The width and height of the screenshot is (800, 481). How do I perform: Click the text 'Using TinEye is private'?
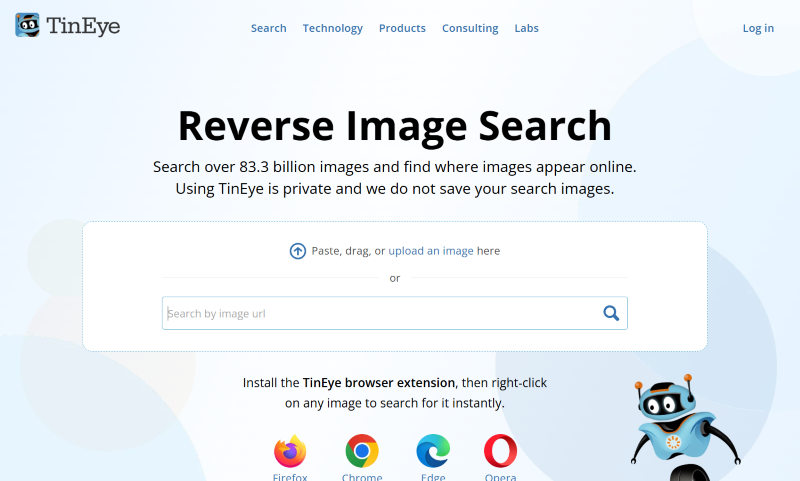point(253,189)
